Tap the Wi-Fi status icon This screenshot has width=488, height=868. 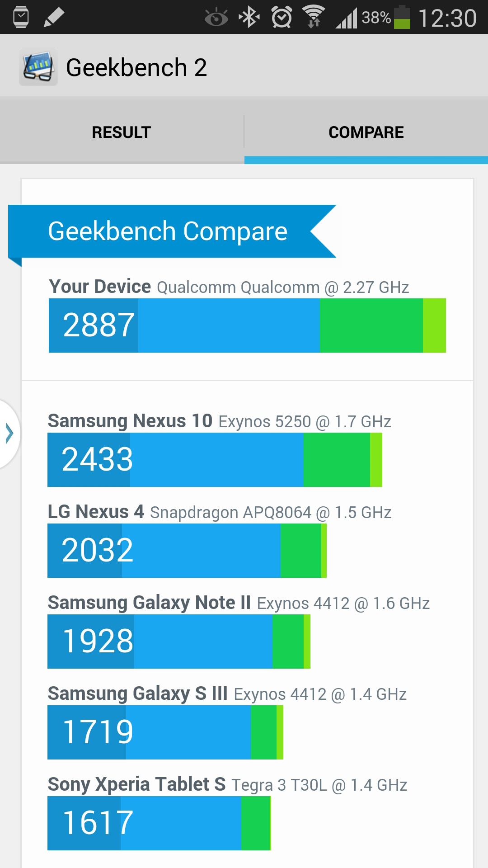coord(314,17)
